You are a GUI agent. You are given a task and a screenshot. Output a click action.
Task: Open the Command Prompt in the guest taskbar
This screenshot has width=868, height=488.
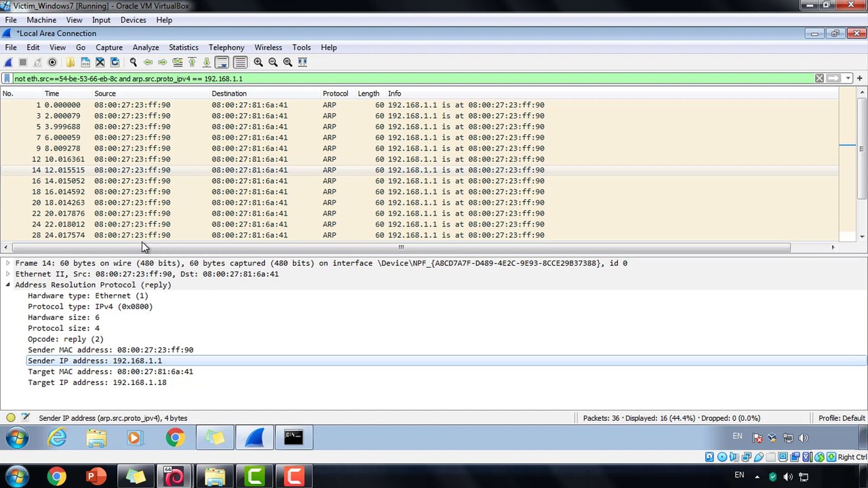pyautogui.click(x=294, y=438)
